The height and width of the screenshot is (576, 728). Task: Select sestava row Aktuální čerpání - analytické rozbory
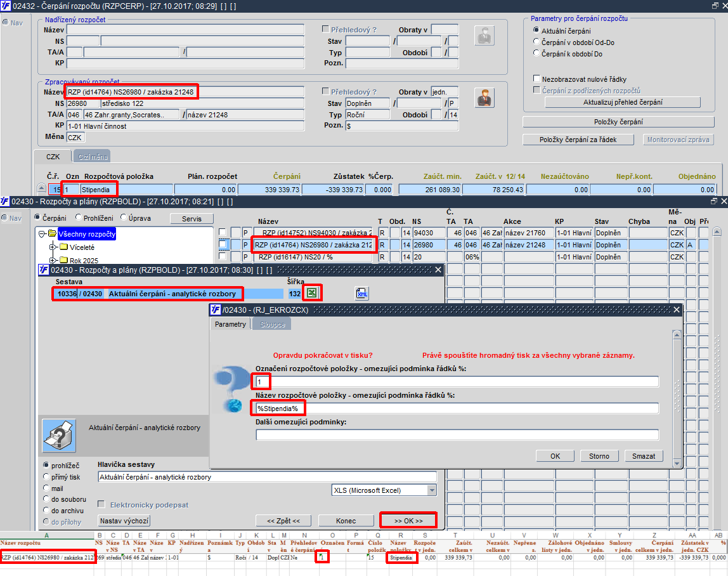click(x=167, y=294)
